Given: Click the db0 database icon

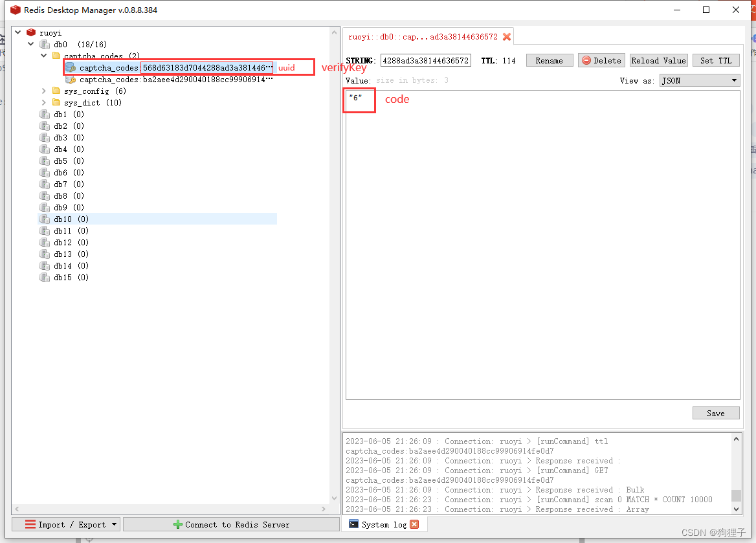Looking at the screenshot, I should tap(45, 45).
